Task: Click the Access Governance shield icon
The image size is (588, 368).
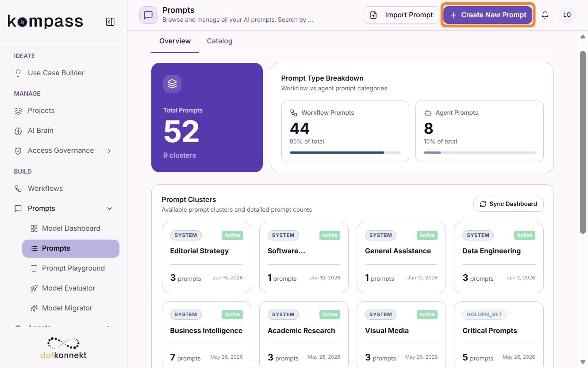Action: click(18, 151)
